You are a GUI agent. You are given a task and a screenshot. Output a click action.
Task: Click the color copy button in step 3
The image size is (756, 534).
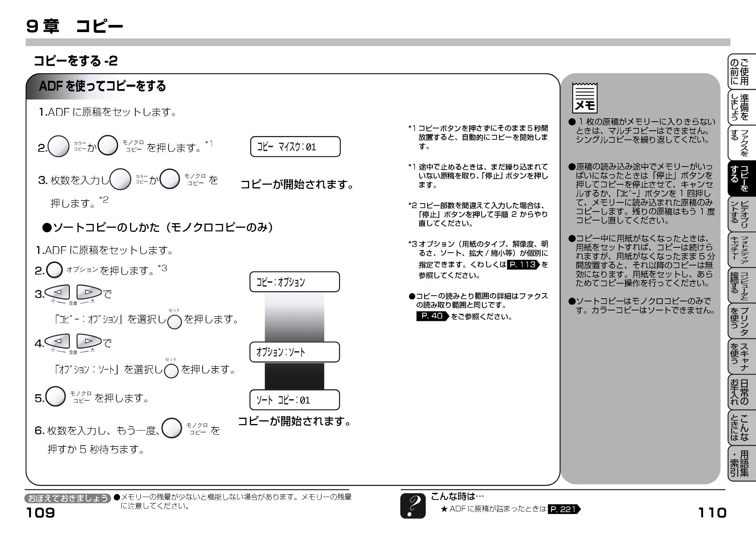click(x=121, y=179)
